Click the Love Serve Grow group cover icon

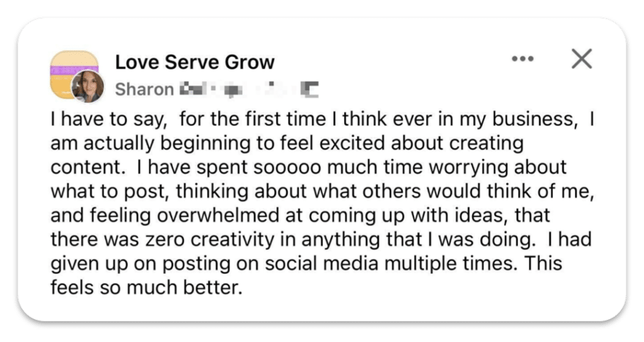point(74,74)
